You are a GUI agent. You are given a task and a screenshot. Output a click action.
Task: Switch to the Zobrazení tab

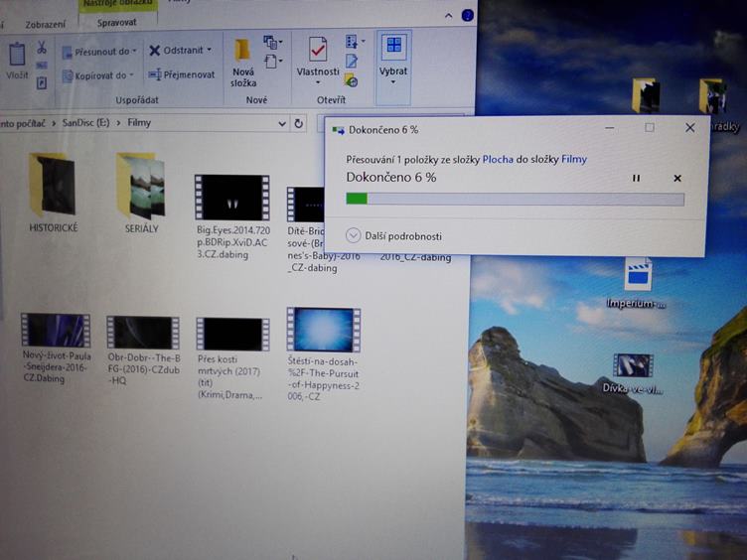46,24
